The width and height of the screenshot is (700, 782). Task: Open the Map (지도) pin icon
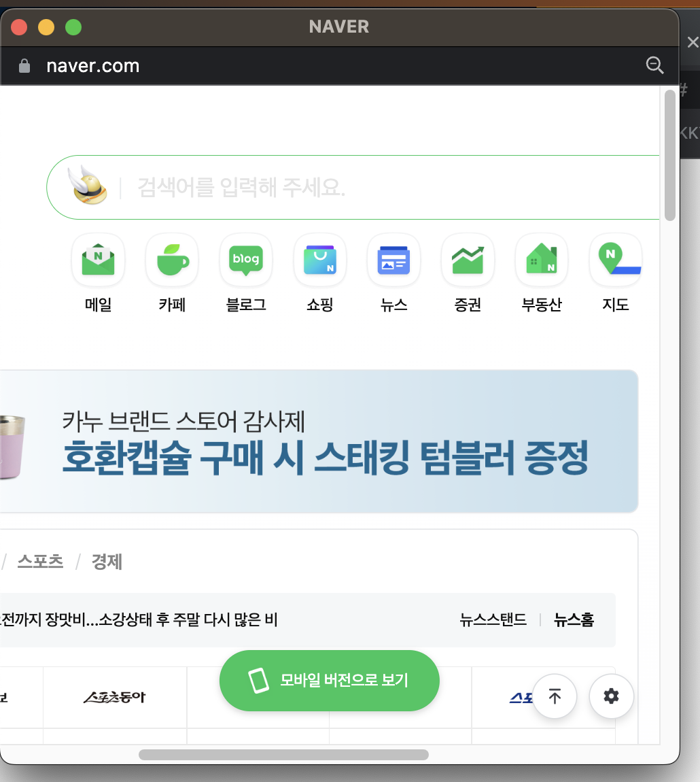(616, 260)
